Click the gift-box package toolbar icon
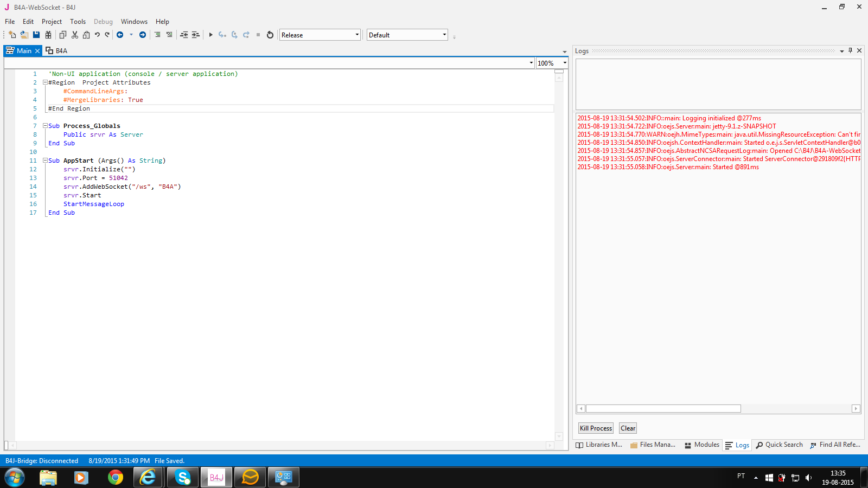 click(48, 35)
